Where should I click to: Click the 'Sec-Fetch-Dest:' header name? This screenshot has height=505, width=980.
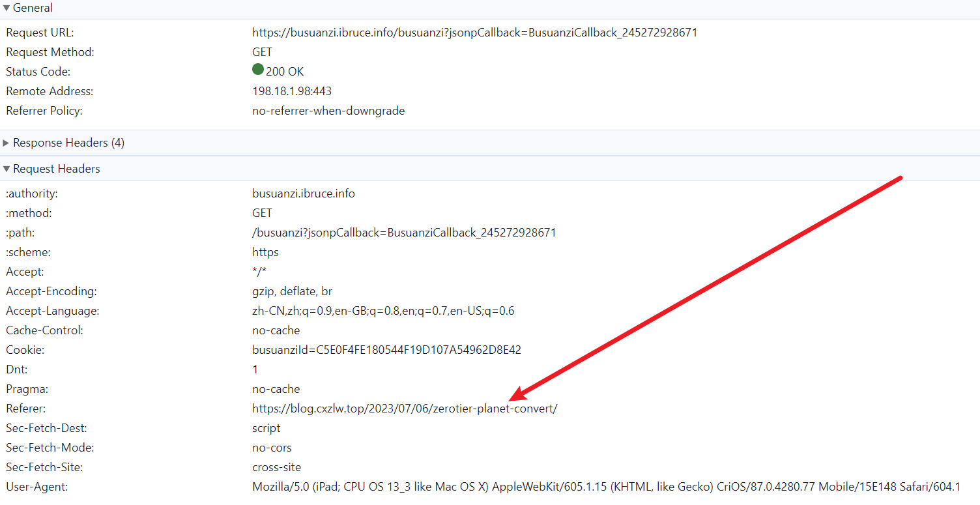pyautogui.click(x=46, y=428)
